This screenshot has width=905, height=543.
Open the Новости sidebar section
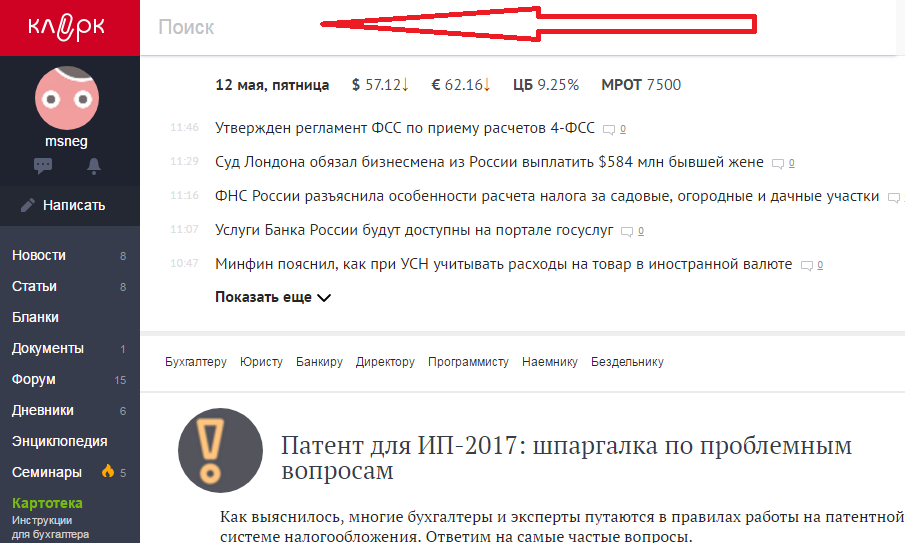point(39,255)
